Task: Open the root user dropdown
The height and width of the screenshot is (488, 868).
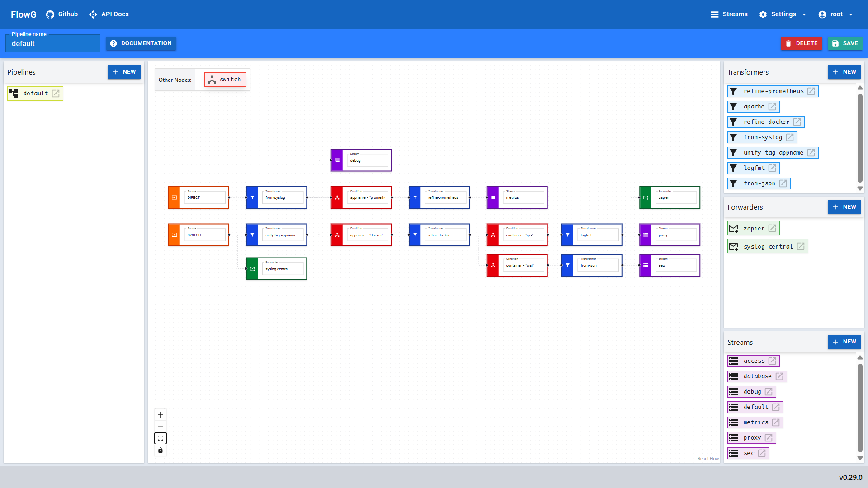Action: (836, 14)
